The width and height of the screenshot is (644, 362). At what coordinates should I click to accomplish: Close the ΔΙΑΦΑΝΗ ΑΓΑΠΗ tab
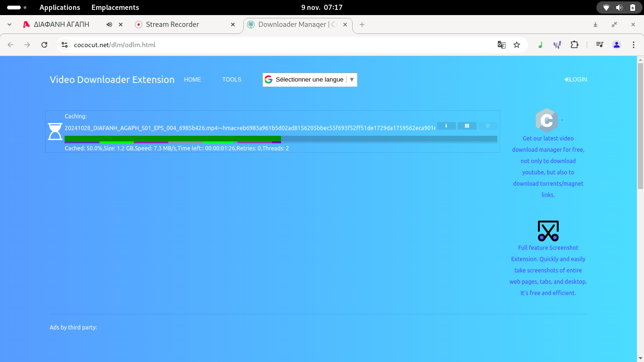tap(121, 25)
